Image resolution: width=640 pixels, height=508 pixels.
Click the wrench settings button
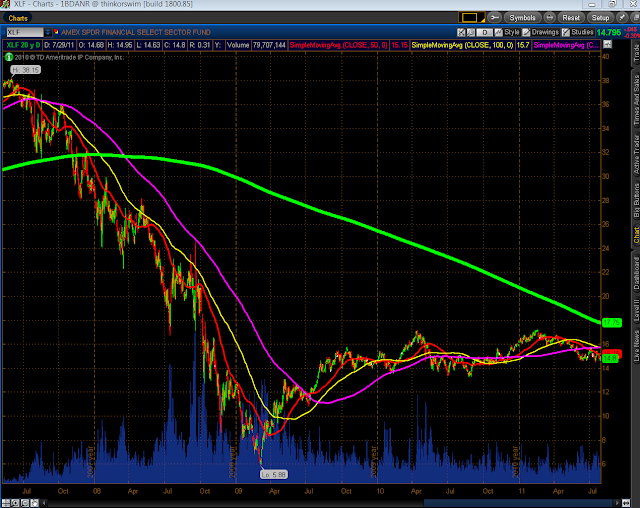(x=494, y=18)
